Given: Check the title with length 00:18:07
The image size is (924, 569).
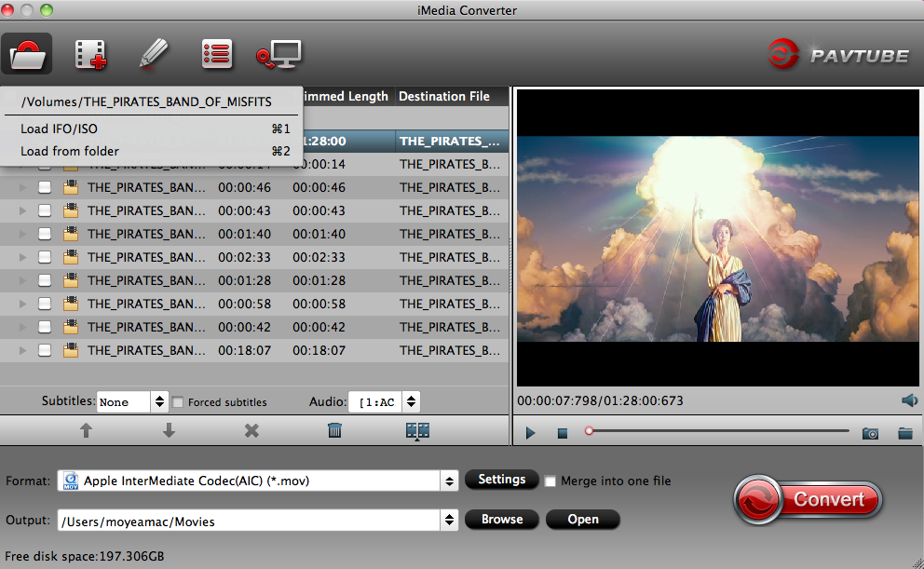Looking at the screenshot, I should (x=45, y=350).
